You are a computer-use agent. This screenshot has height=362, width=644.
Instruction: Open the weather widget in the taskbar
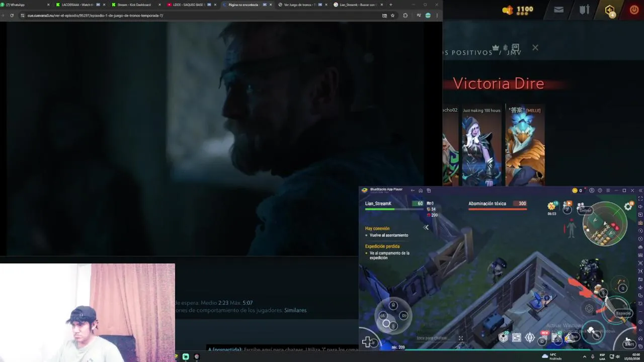(x=552, y=356)
